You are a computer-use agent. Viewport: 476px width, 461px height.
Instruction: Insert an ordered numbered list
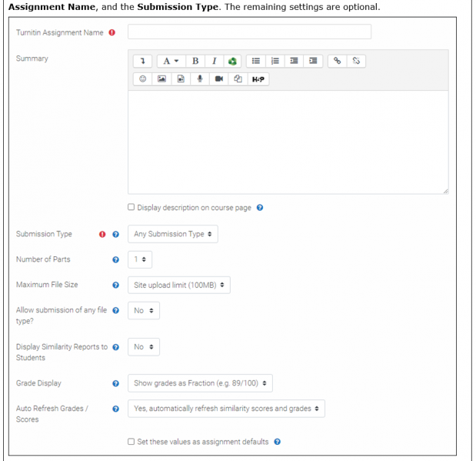[275, 61]
